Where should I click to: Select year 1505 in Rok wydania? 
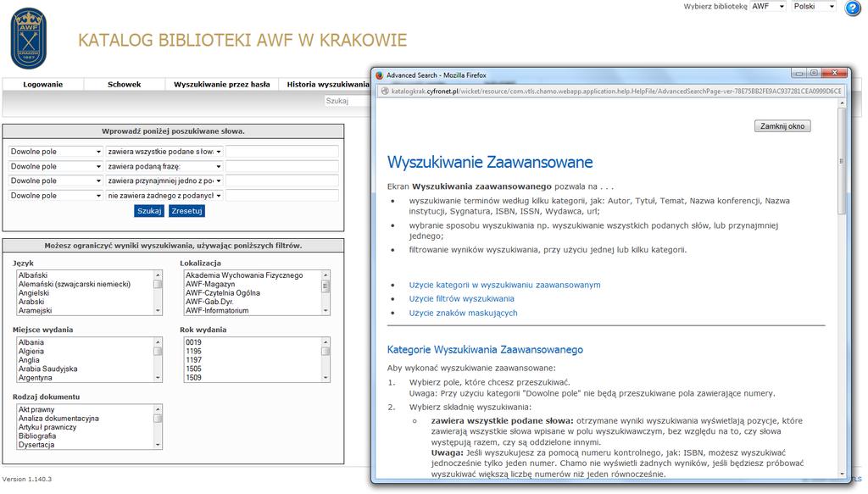[x=194, y=369]
